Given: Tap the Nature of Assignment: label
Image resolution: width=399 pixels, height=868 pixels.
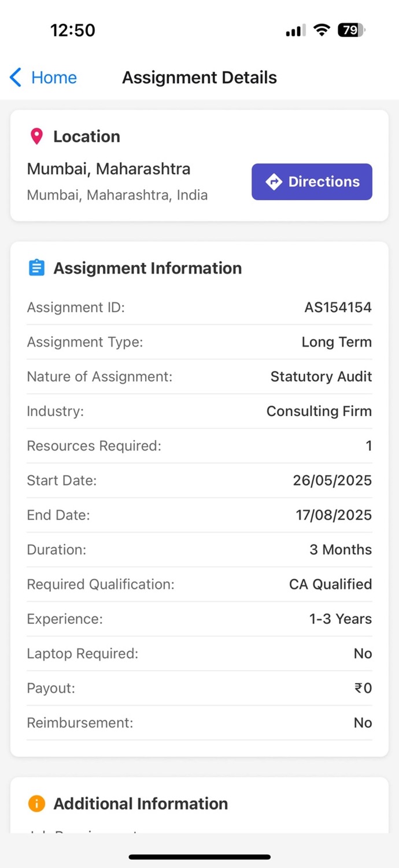Looking at the screenshot, I should [x=100, y=377].
